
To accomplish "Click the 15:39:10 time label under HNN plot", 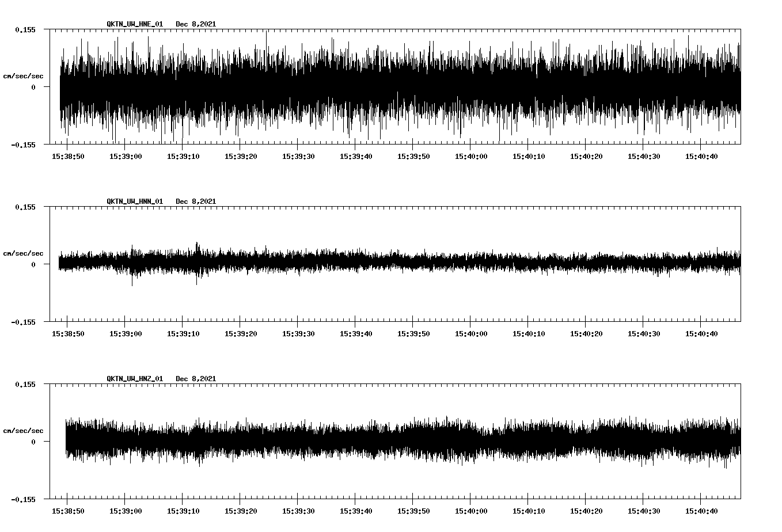I will coord(183,334).
